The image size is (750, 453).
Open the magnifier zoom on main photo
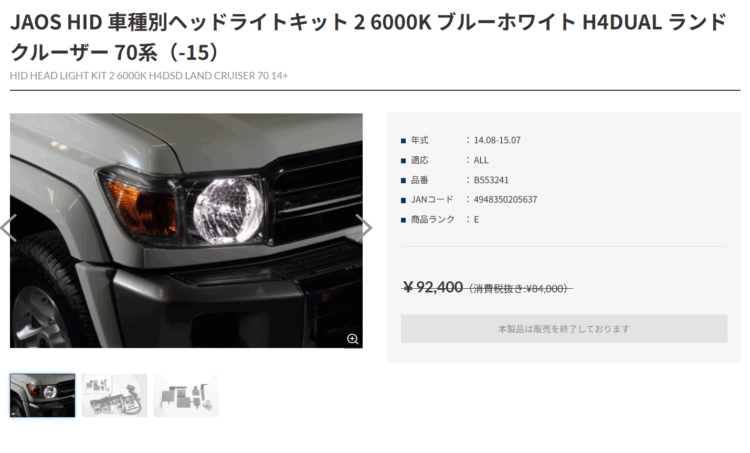coord(353,339)
